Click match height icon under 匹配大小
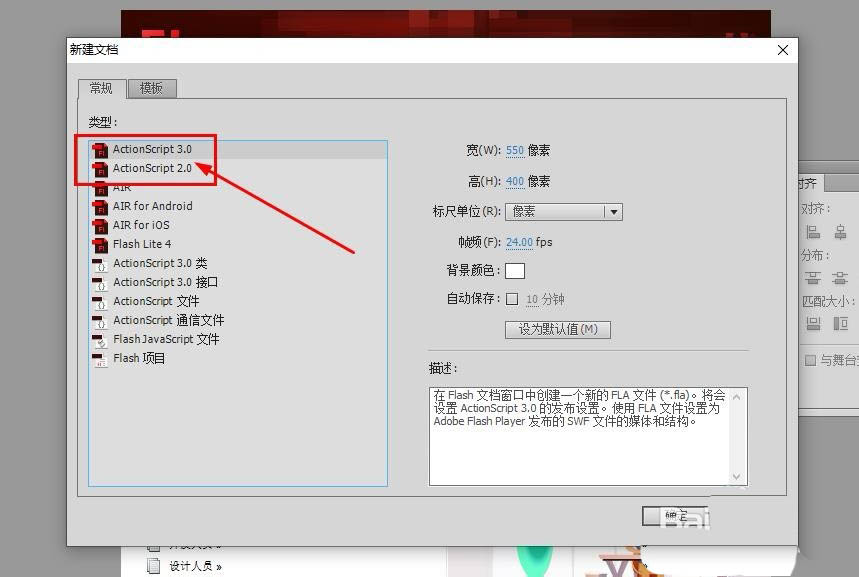 tap(840, 324)
